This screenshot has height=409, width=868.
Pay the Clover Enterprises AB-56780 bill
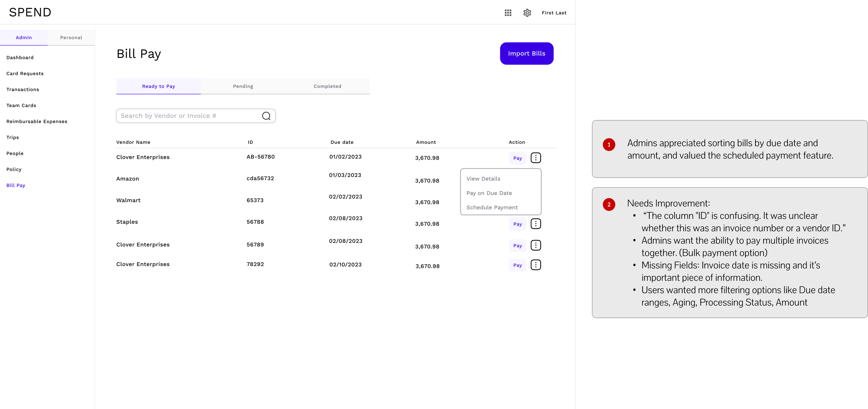[517, 158]
